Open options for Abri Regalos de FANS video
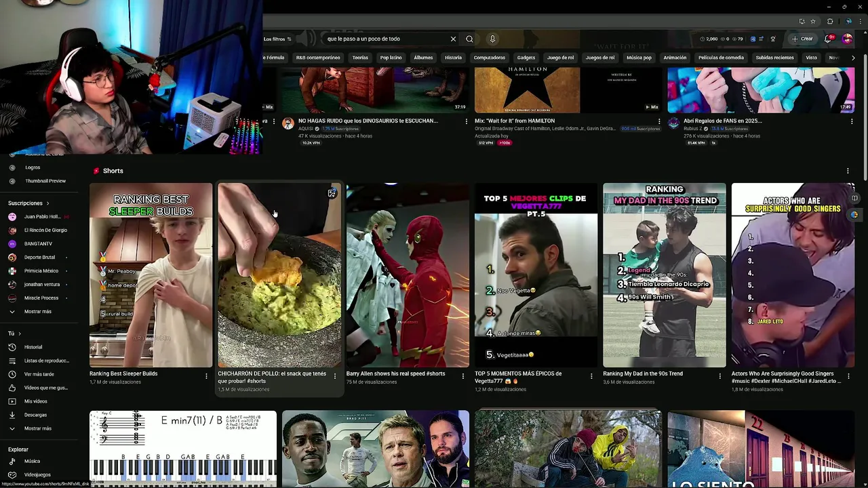868x488 pixels. pyautogui.click(x=852, y=121)
